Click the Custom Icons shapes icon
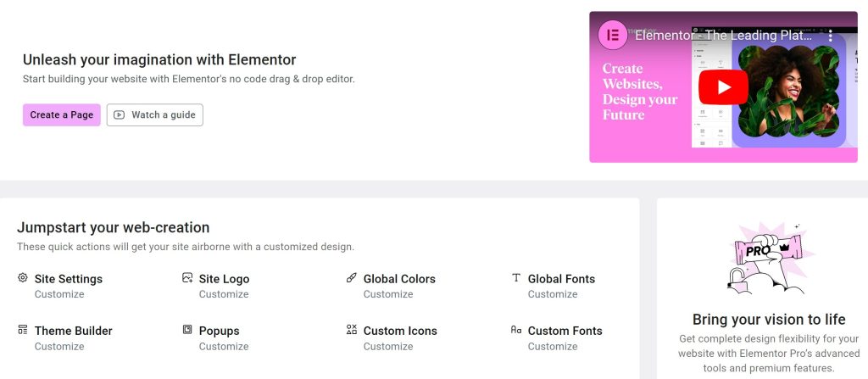Image resolution: width=868 pixels, height=379 pixels. [352, 330]
